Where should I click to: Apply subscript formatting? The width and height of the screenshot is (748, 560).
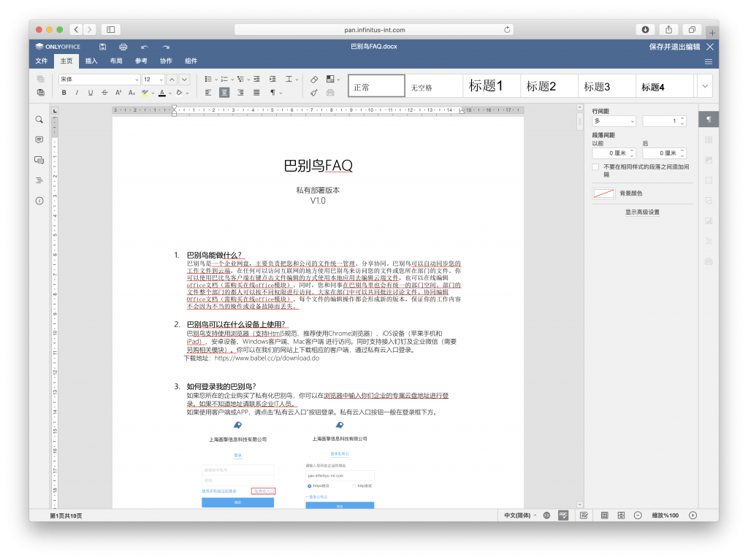[x=131, y=93]
